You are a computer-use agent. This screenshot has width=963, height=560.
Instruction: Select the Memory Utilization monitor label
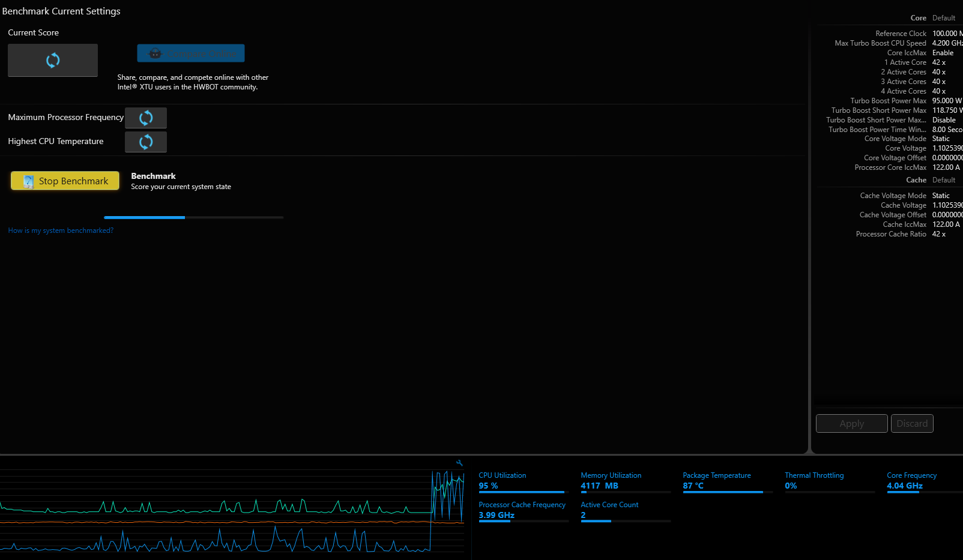pos(611,475)
